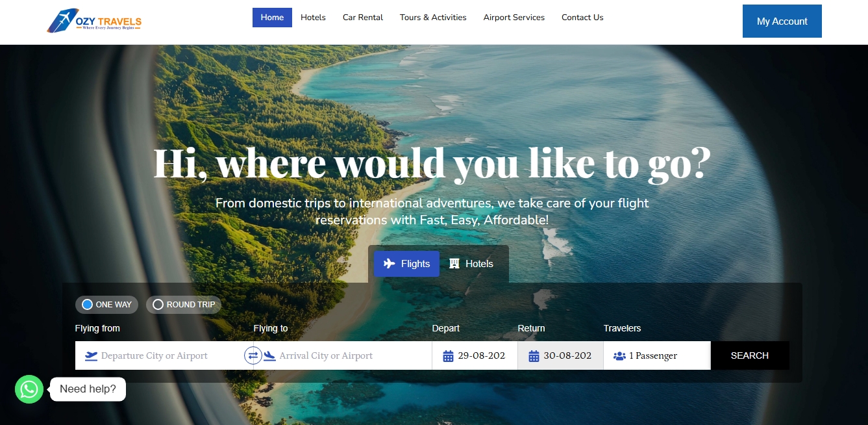The width and height of the screenshot is (868, 425).
Task: Click the departing plane icon
Action: 92,356
